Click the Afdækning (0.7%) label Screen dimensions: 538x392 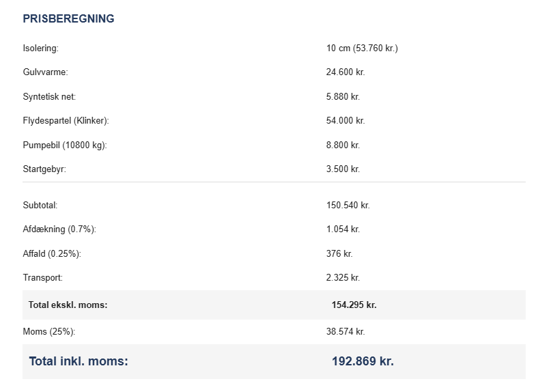(x=59, y=229)
